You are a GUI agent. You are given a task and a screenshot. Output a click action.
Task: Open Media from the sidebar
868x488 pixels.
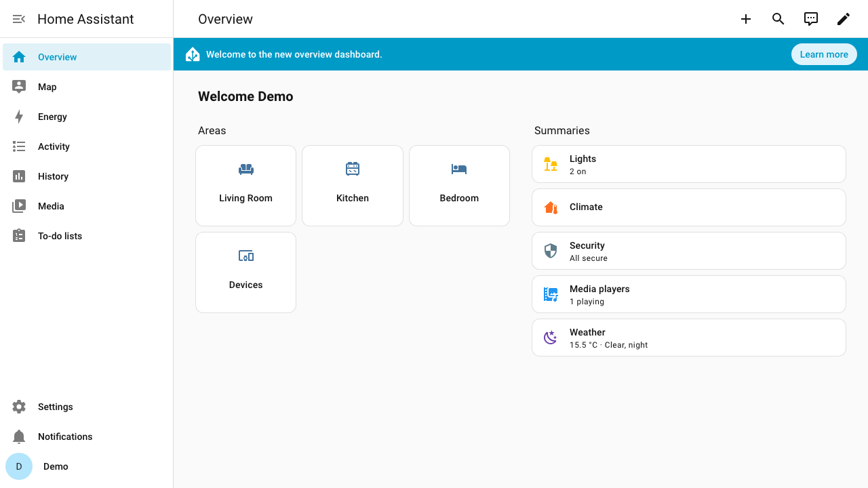[87, 206]
